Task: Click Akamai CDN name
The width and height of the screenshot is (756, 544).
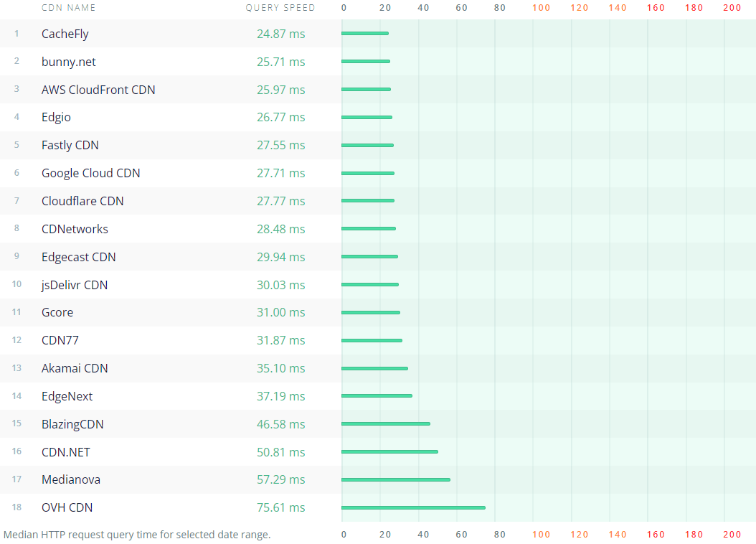Action: (x=75, y=368)
